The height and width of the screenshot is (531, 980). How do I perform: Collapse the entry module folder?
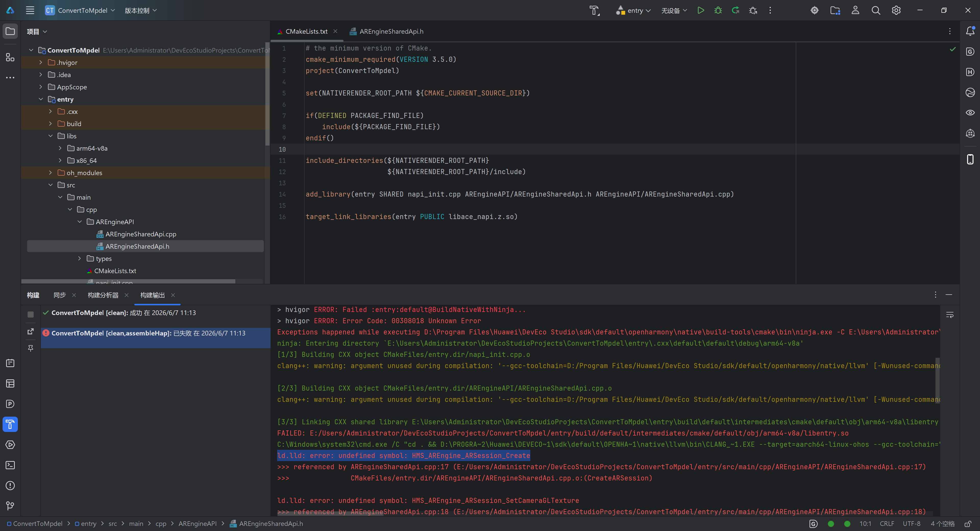tap(41, 99)
